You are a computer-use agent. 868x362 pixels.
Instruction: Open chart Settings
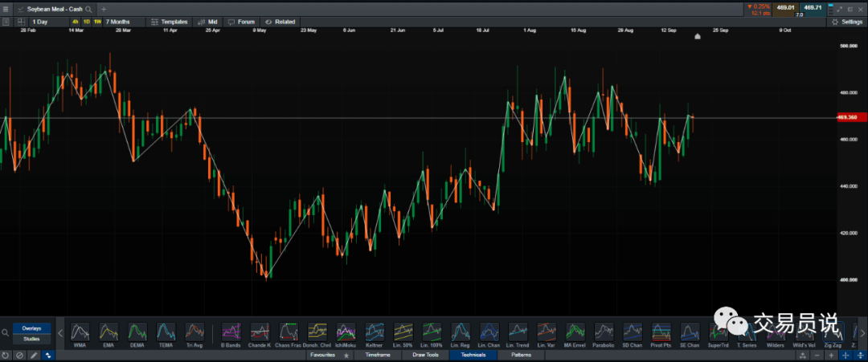point(847,22)
